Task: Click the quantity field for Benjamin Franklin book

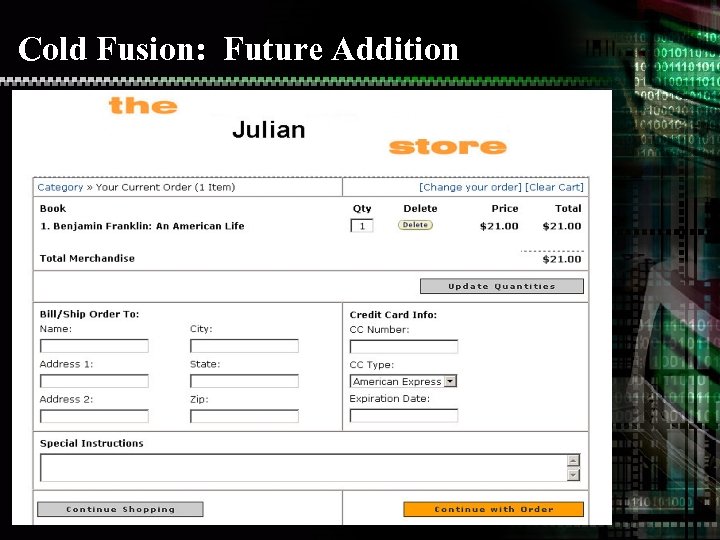Action: [362, 225]
